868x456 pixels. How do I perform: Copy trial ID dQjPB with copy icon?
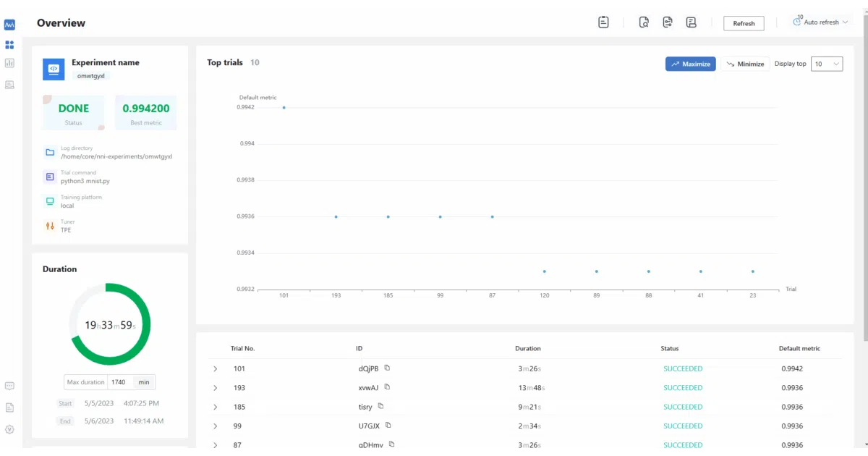tap(388, 368)
